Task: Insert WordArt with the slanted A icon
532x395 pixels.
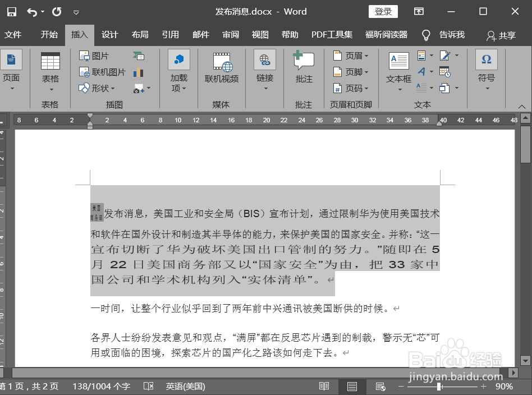Action: (x=422, y=72)
